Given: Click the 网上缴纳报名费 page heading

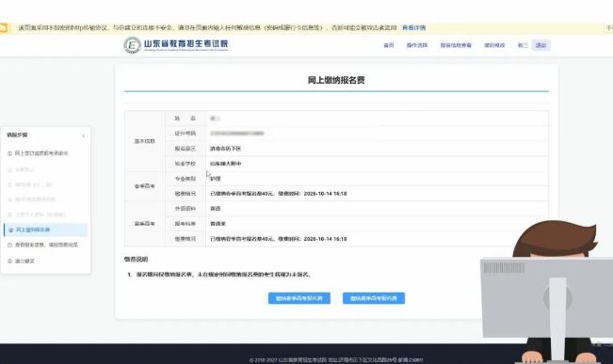Looking at the screenshot, I should 336,80.
